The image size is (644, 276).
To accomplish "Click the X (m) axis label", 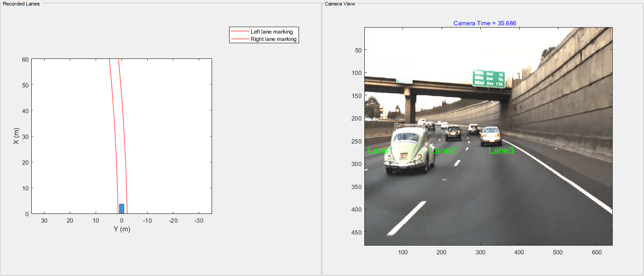I will pos(16,136).
